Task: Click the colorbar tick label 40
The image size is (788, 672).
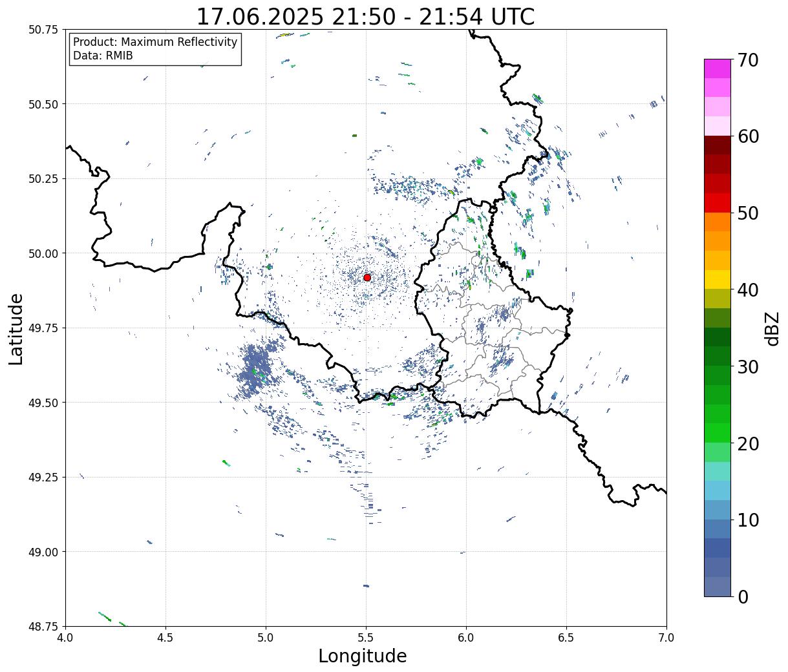Action: click(x=749, y=290)
